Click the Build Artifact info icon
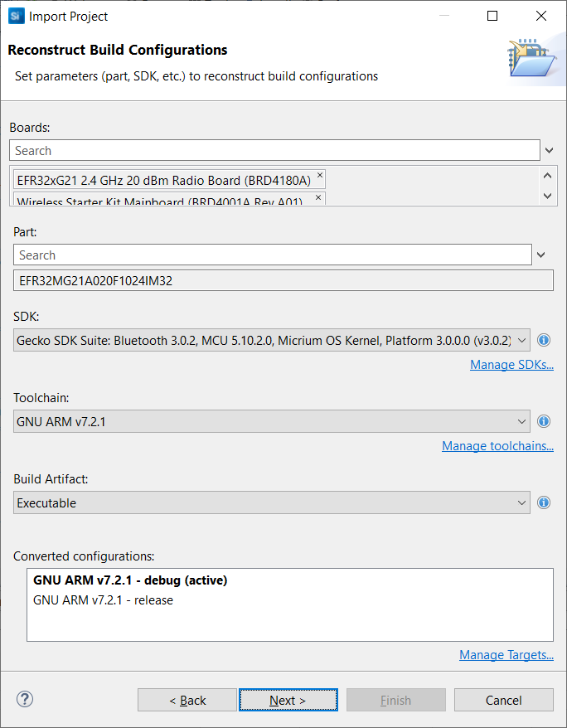 (x=544, y=502)
